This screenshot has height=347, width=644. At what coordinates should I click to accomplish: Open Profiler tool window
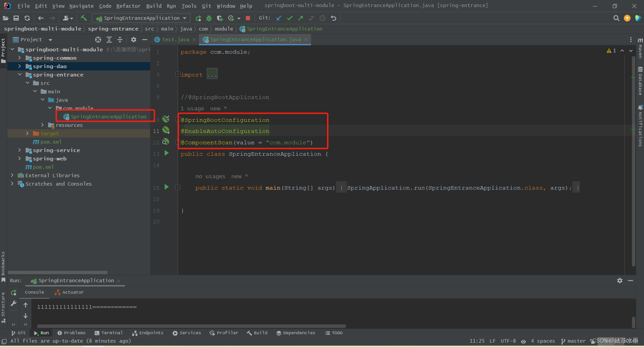pos(224,333)
